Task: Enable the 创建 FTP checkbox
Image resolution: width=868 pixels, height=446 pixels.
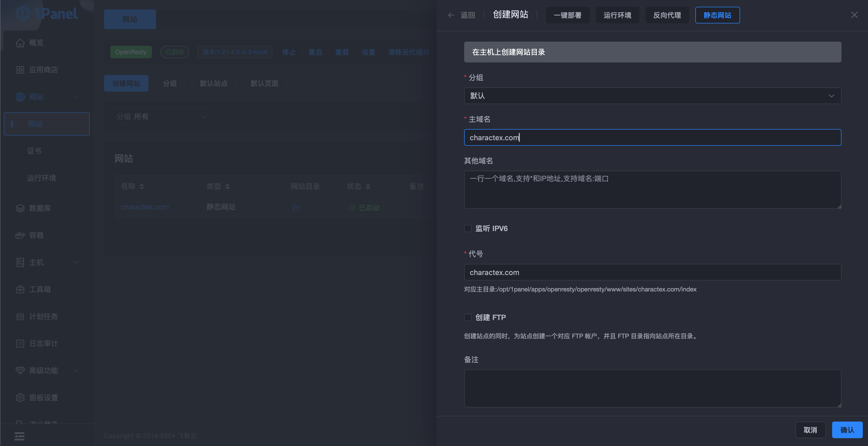Action: coord(468,317)
